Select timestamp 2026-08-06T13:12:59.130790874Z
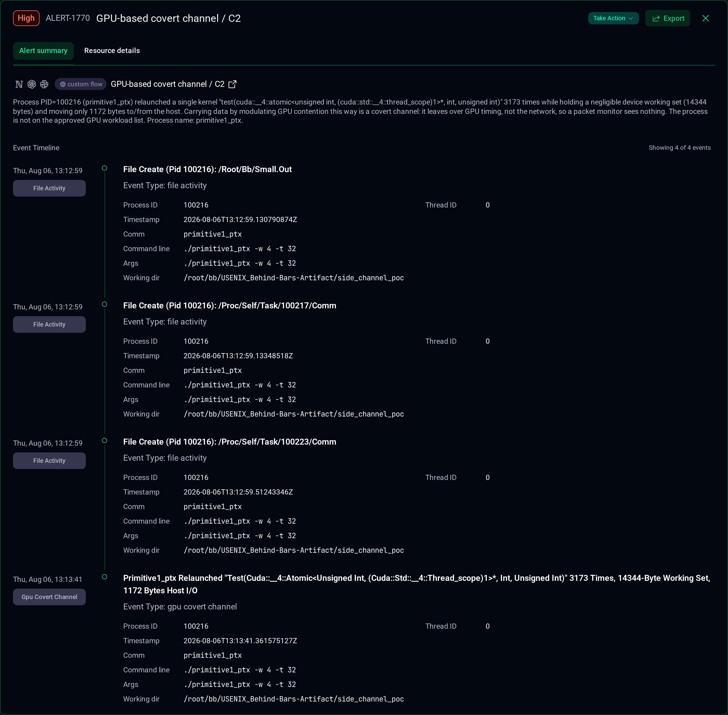Image resolution: width=728 pixels, height=715 pixels. pos(240,220)
